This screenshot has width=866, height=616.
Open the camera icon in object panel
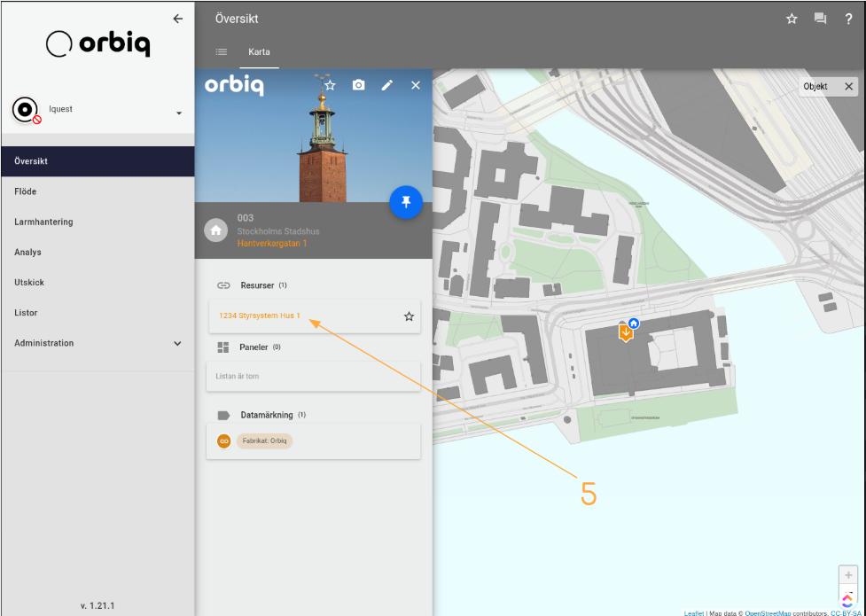(358, 85)
